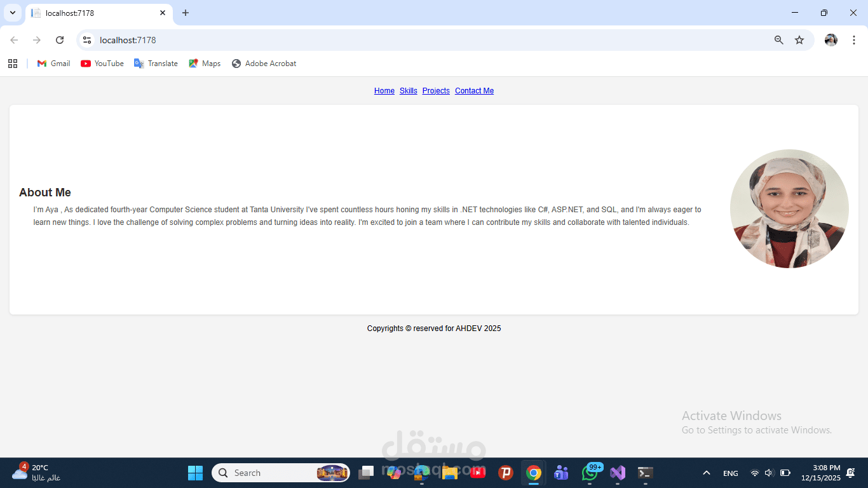The height and width of the screenshot is (488, 868).
Task: Open Microsoft Teams from taskbar
Action: pyautogui.click(x=561, y=473)
